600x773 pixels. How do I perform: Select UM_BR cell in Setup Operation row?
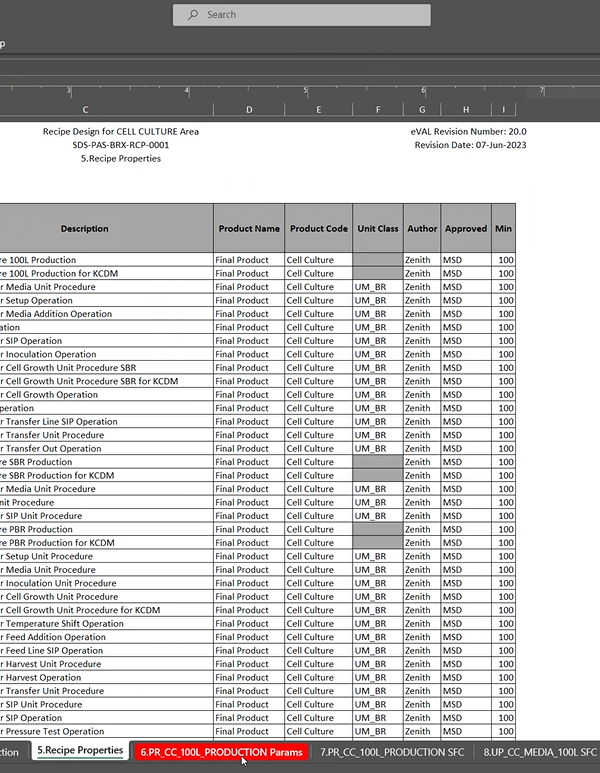pyautogui.click(x=378, y=300)
